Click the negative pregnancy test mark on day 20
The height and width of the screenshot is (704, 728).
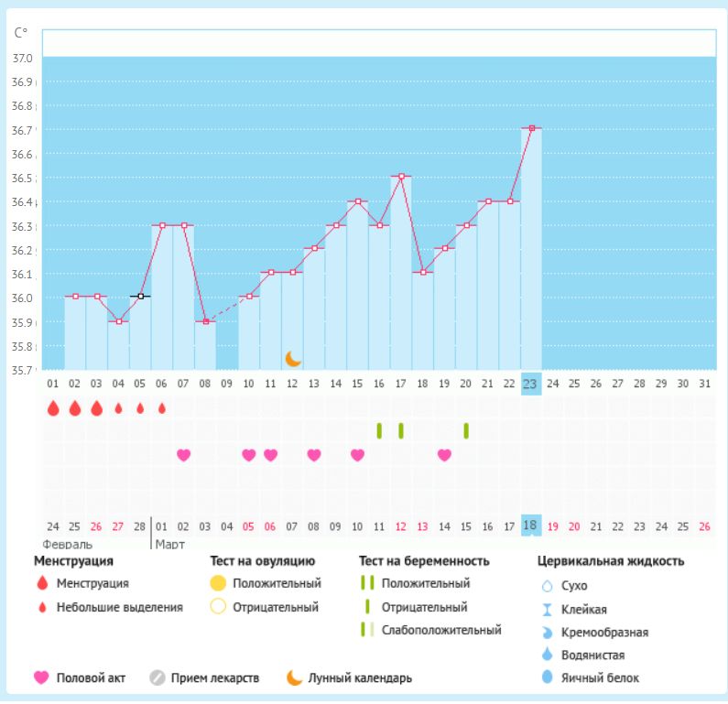[x=466, y=431]
